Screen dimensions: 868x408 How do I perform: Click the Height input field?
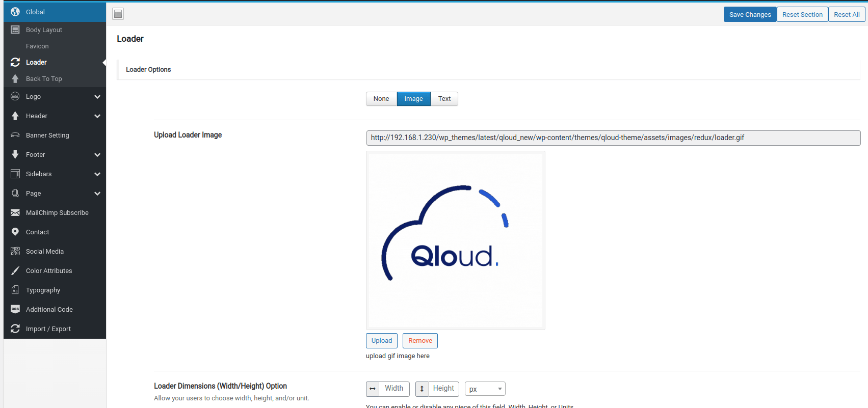point(443,389)
